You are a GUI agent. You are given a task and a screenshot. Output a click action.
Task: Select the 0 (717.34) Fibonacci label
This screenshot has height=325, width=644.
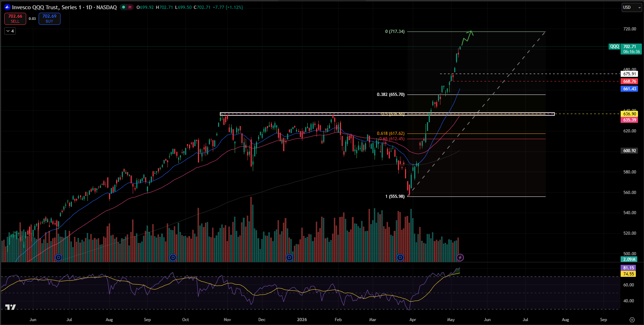395,32
